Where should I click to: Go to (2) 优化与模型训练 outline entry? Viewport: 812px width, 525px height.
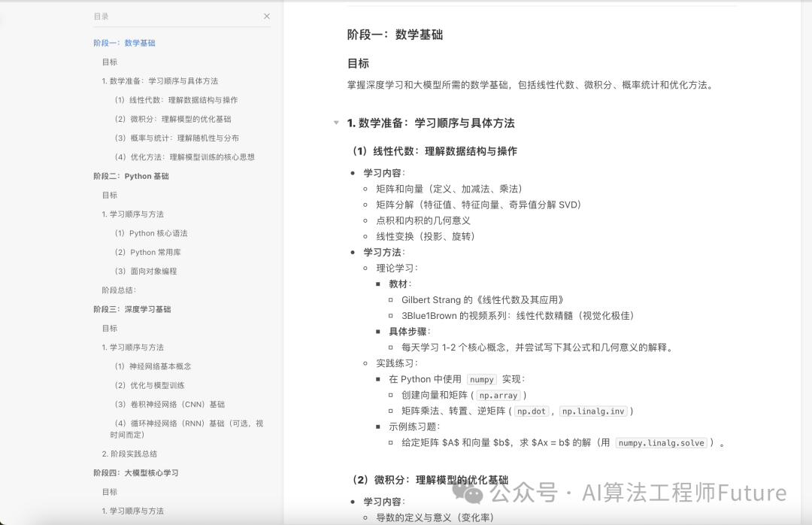click(149, 386)
